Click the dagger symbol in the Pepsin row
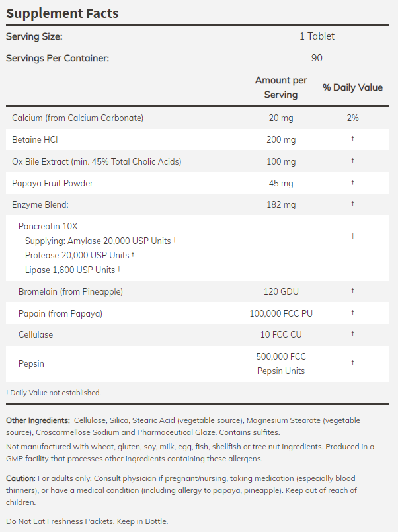The image size is (398, 532). pos(353,363)
